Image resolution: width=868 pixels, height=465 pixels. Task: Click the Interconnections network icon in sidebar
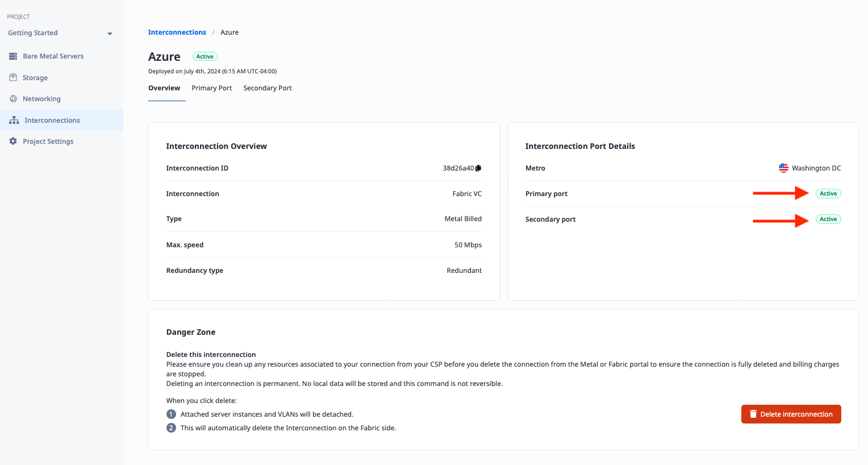14,120
